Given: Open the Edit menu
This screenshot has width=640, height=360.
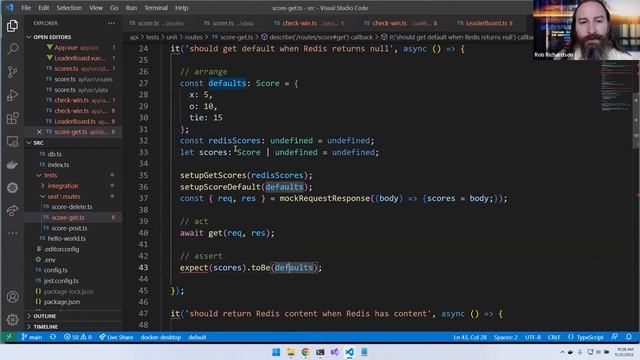Looking at the screenshot, I should pos(44,8).
